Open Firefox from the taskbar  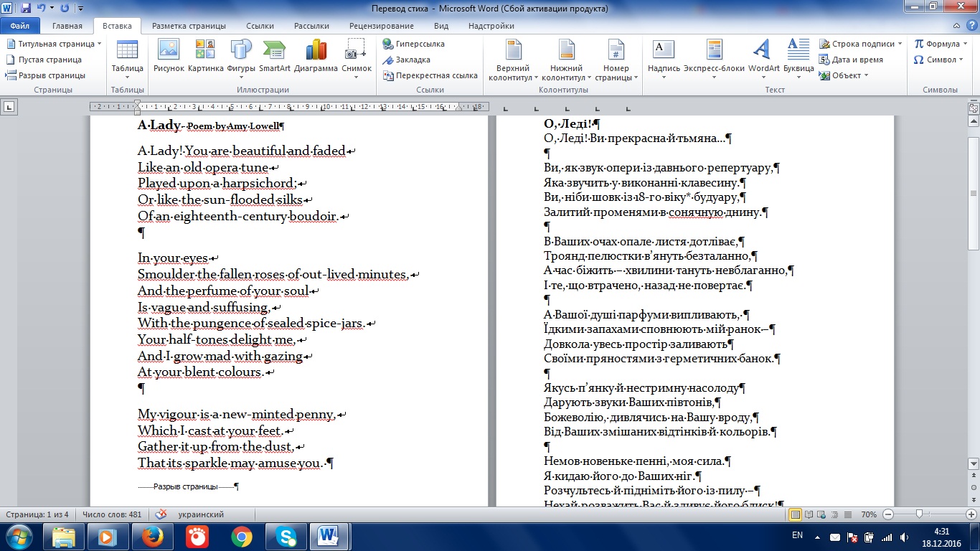point(152,537)
